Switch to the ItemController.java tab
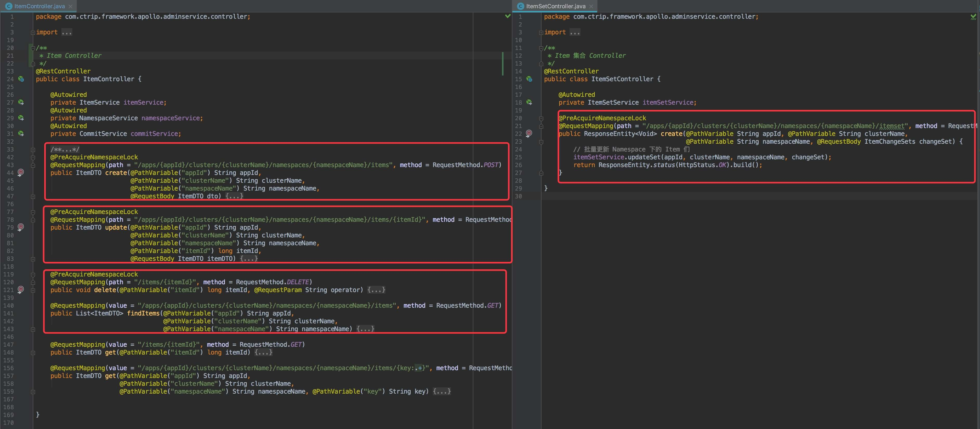980x429 pixels. point(39,6)
